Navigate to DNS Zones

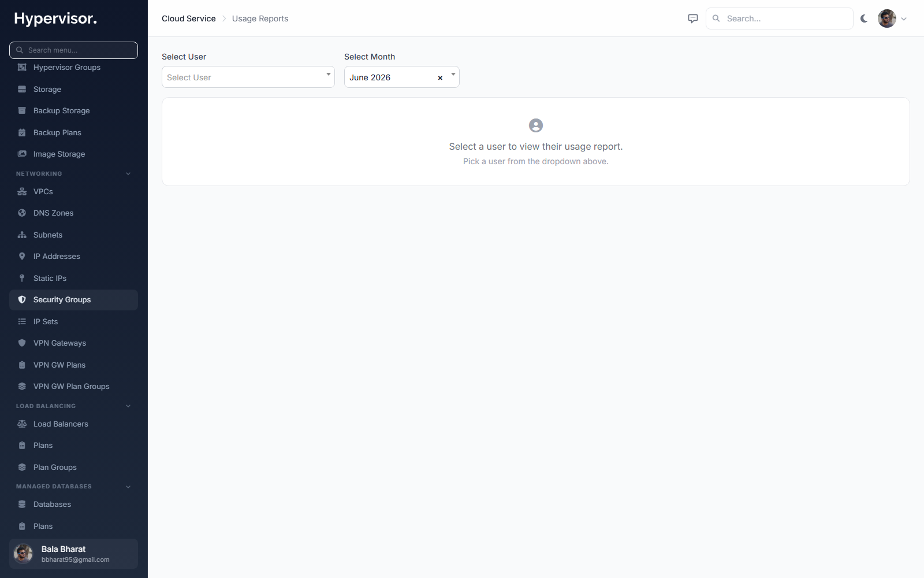pos(73,213)
